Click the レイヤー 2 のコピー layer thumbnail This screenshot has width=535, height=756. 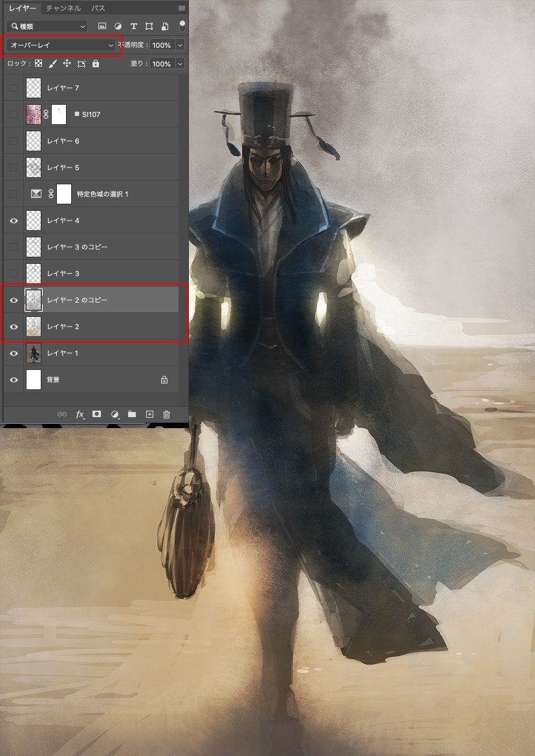point(33,300)
